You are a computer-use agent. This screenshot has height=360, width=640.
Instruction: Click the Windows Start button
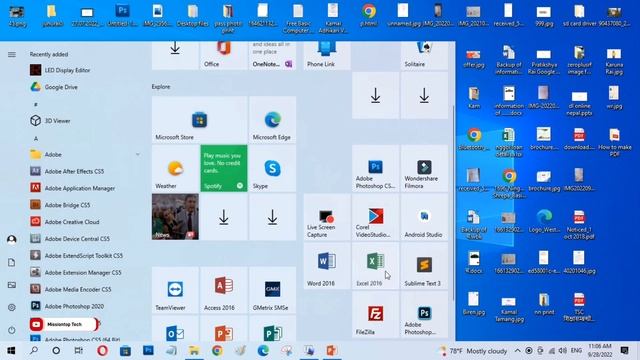tap(11, 351)
